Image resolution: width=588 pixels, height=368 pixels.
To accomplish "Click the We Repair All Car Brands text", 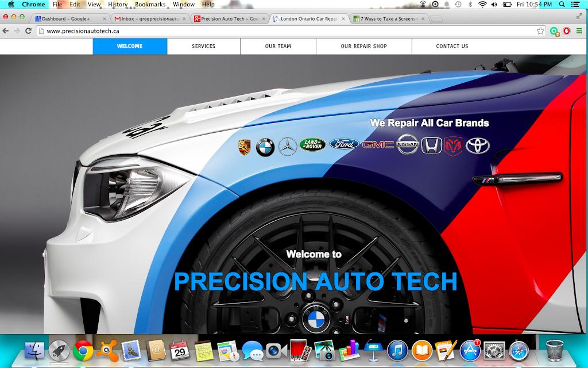I will pyautogui.click(x=430, y=123).
